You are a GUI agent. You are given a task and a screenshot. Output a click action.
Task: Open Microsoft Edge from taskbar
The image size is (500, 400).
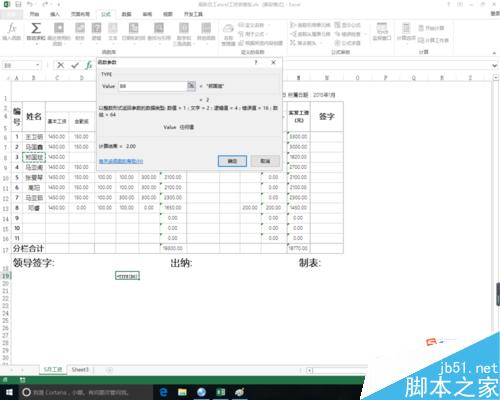click(163, 392)
